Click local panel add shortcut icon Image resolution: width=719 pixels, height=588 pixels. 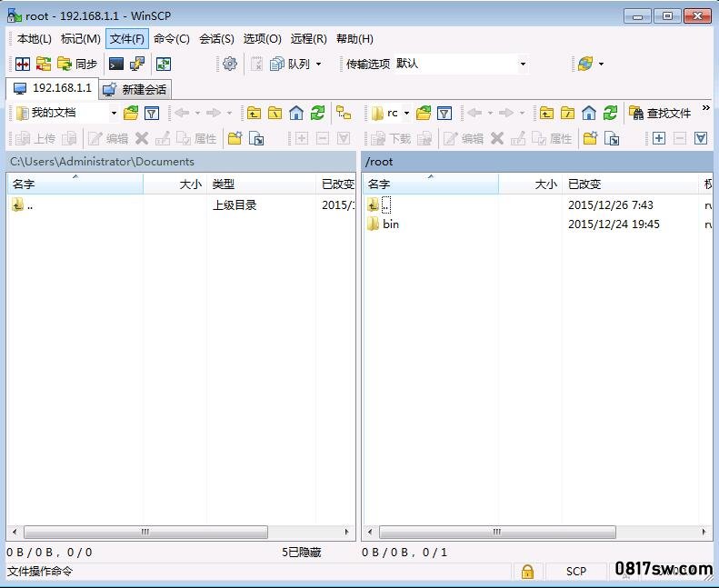[256, 138]
